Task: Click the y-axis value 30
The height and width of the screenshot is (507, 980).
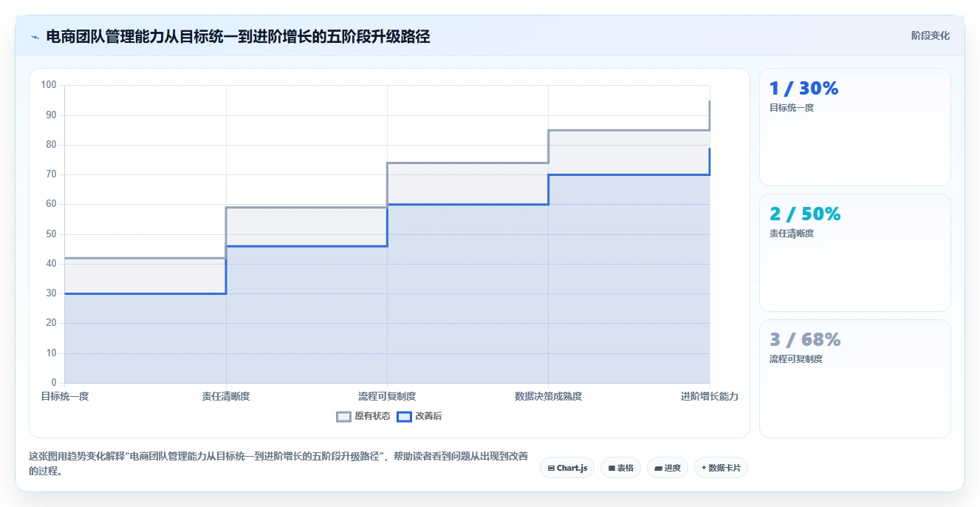Action: pyautogui.click(x=52, y=293)
